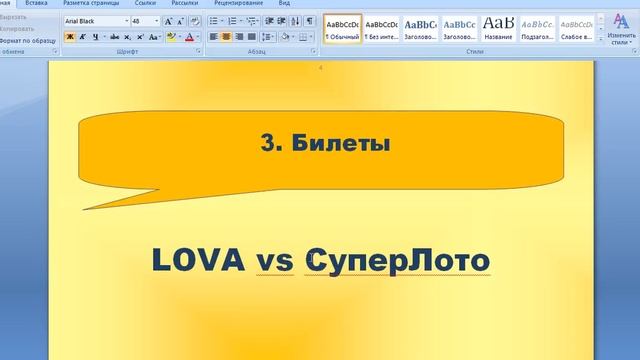640x360 pixels.
Task: Open numbering style dropdown arrow
Action: (x=241, y=21)
